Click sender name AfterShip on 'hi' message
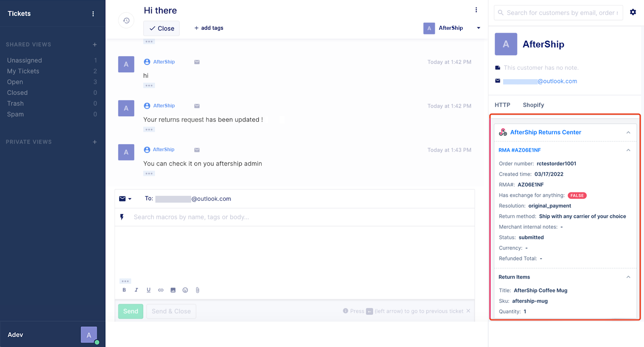This screenshot has height=347, width=644. (164, 62)
